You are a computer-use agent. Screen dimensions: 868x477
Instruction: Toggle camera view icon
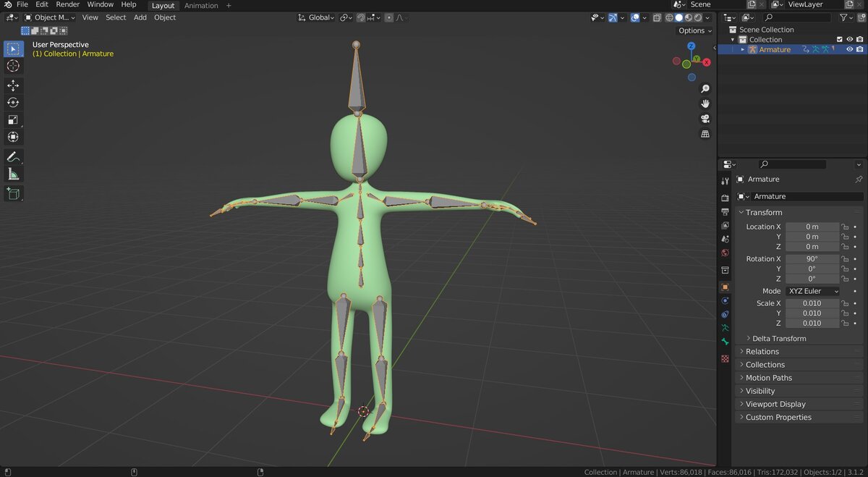[x=705, y=119]
